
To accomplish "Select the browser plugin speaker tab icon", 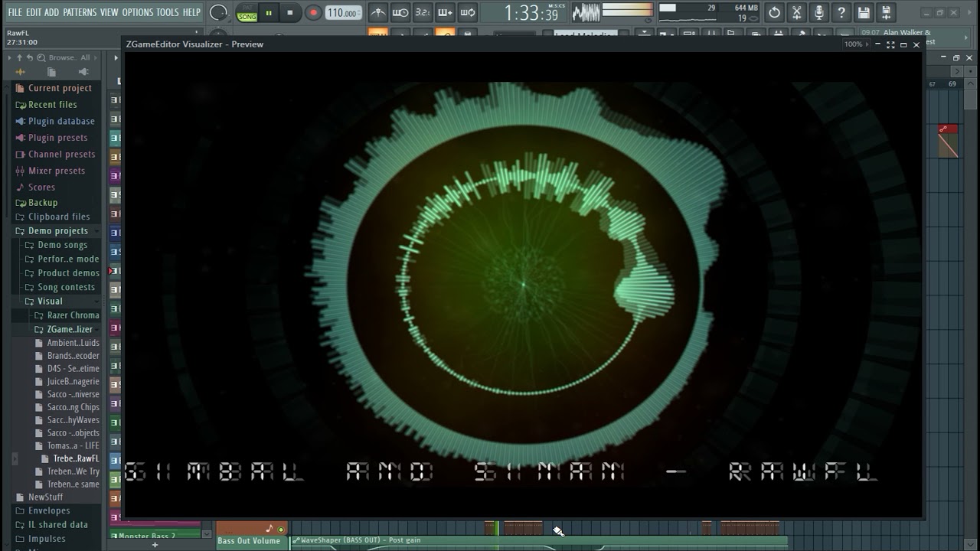I will click(83, 72).
